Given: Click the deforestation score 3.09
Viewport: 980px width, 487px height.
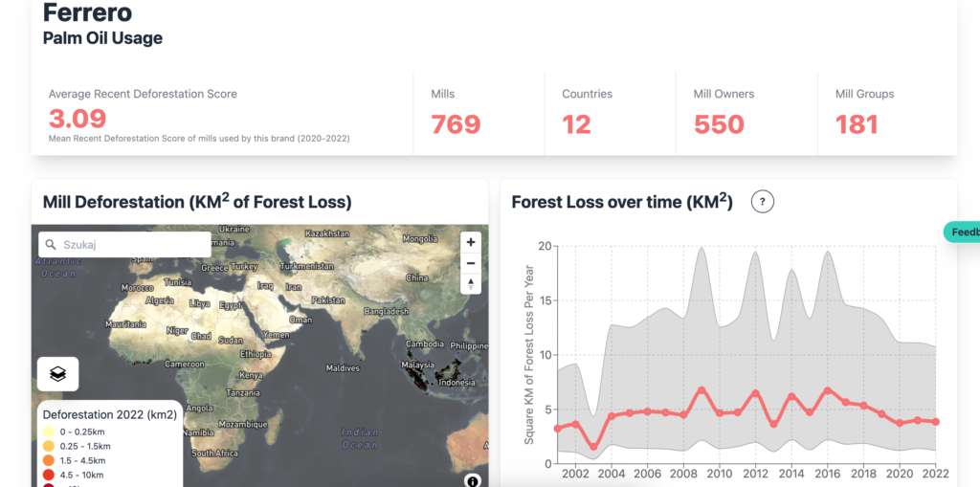Looking at the screenshot, I should pyautogui.click(x=78, y=118).
